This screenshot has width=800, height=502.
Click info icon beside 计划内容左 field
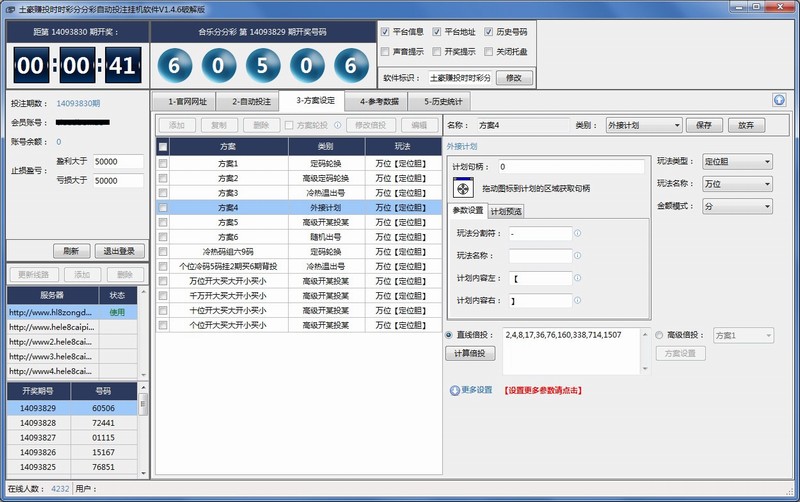coord(578,278)
